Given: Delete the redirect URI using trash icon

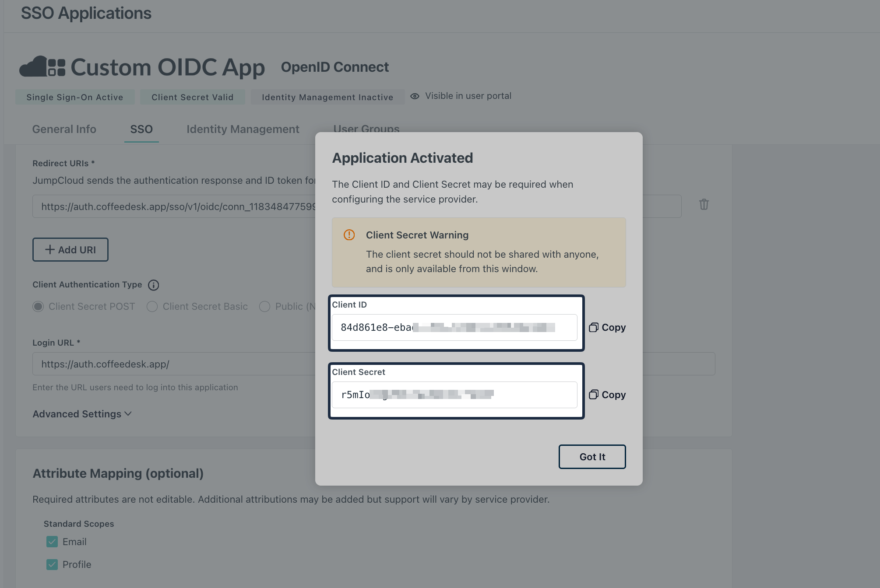Looking at the screenshot, I should click(x=704, y=204).
